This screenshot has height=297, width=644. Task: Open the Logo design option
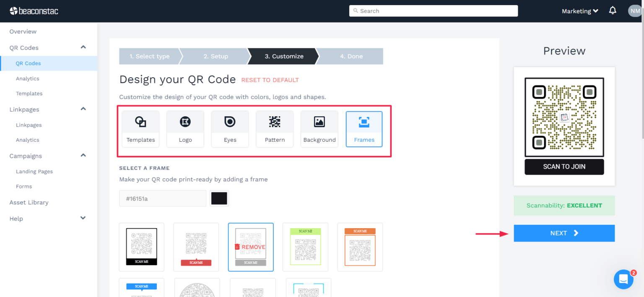[x=185, y=129]
